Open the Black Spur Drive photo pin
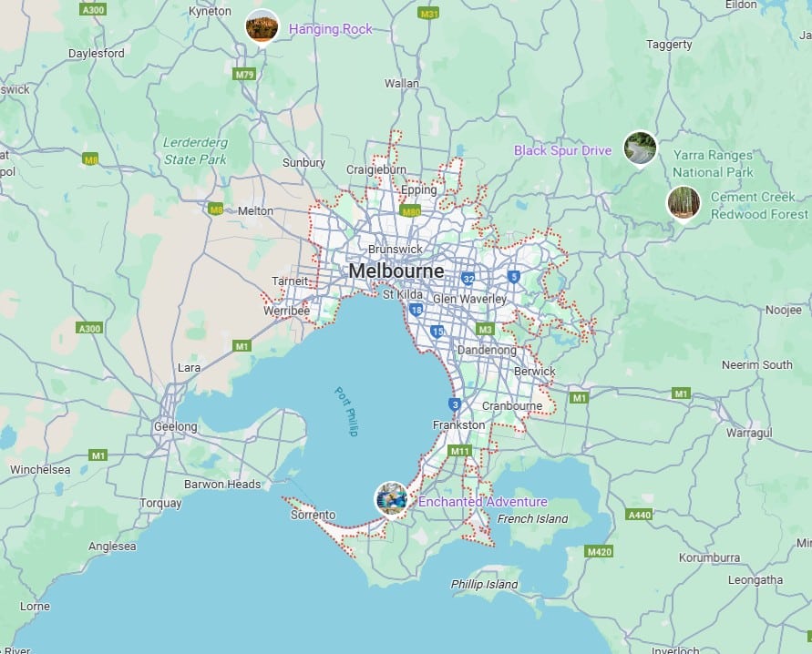812x654 pixels. point(640,148)
